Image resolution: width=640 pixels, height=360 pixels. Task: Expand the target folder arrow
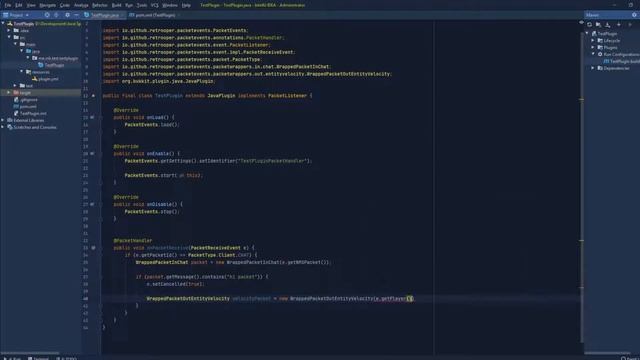(x=9, y=93)
